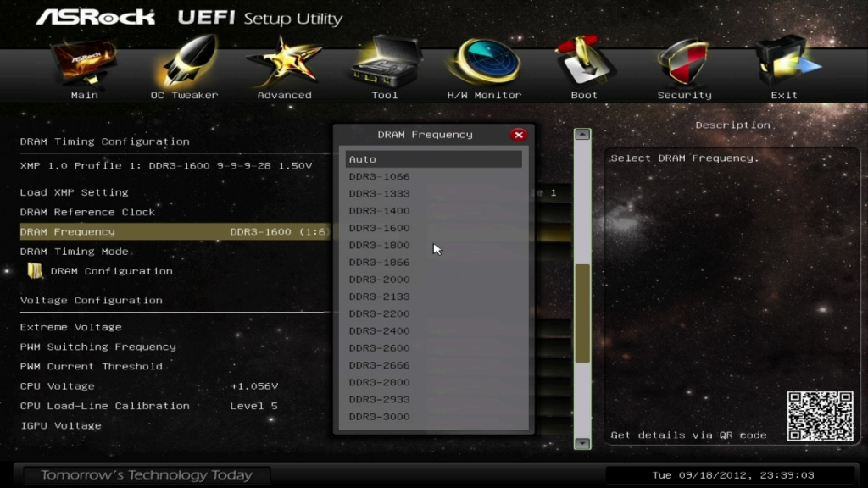Click scrollbar down arrow

click(582, 443)
